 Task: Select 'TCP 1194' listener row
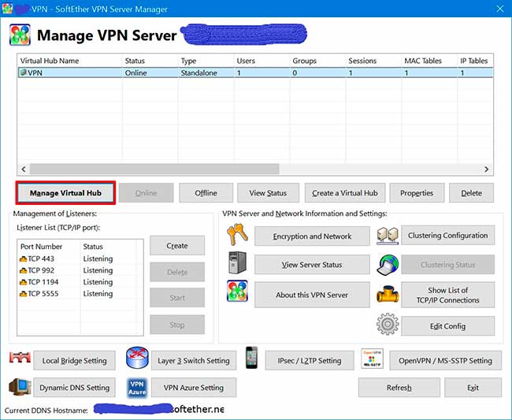point(80,282)
